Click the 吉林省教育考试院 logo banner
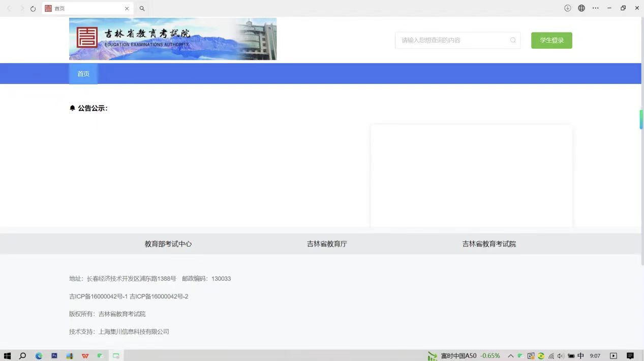 [173, 39]
